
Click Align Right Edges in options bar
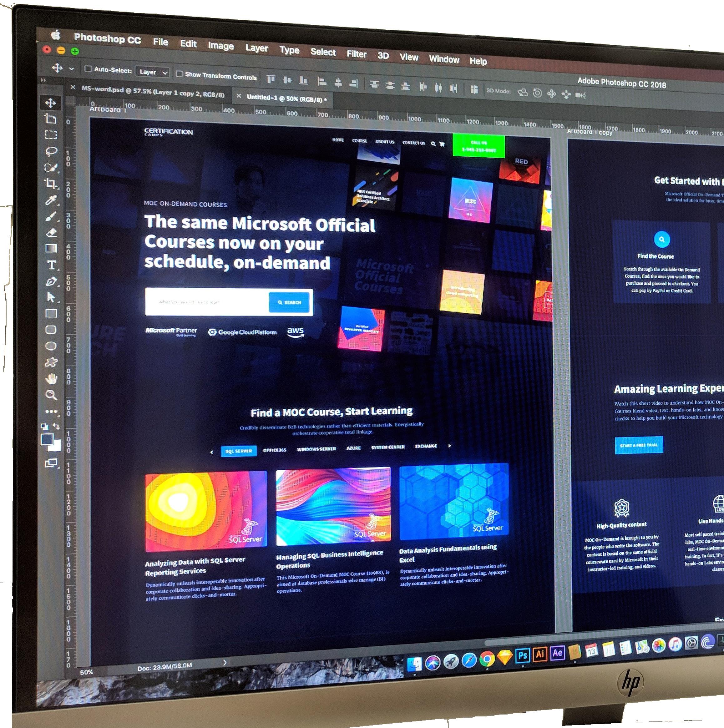coord(353,83)
